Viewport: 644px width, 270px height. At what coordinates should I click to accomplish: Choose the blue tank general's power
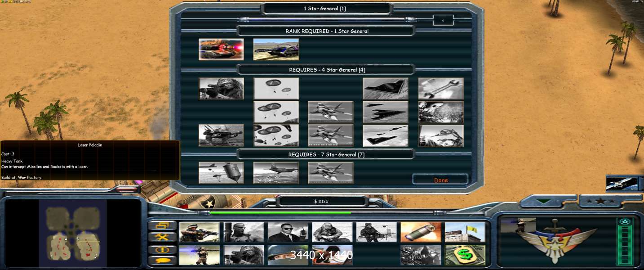click(276, 49)
